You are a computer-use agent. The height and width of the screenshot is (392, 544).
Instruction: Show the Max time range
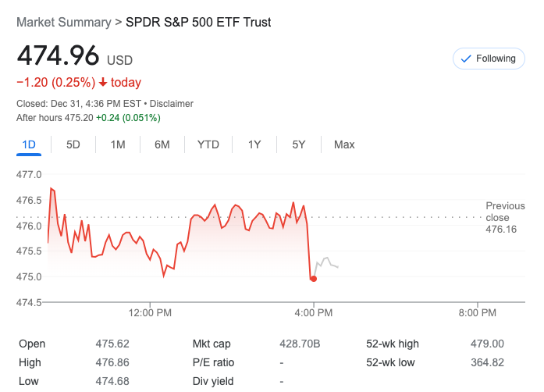(x=344, y=144)
